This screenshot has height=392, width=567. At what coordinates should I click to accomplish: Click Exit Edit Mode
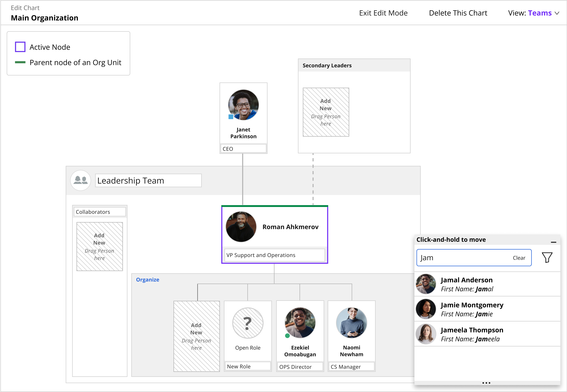[383, 13]
